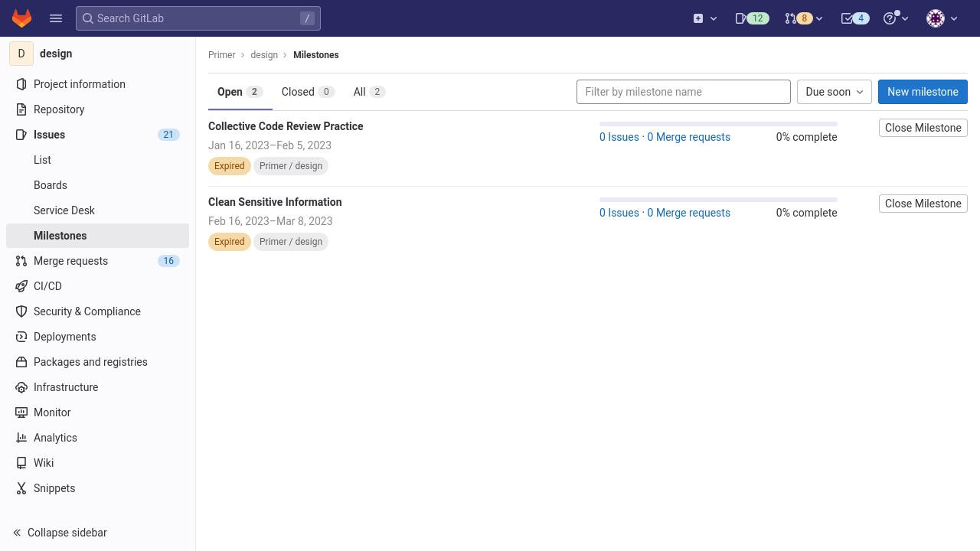Click Expired badge on Clean Sensitive Information
980x551 pixels.
229,242
